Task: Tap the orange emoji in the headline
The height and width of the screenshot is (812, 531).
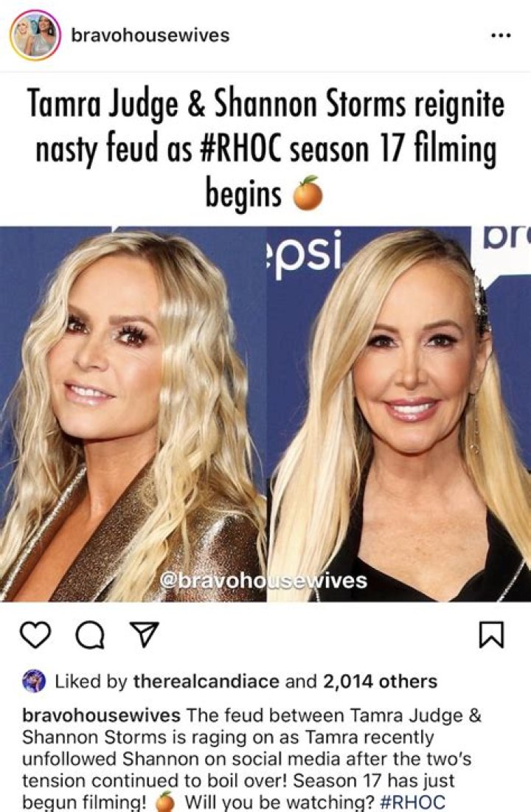Action: [x=308, y=193]
